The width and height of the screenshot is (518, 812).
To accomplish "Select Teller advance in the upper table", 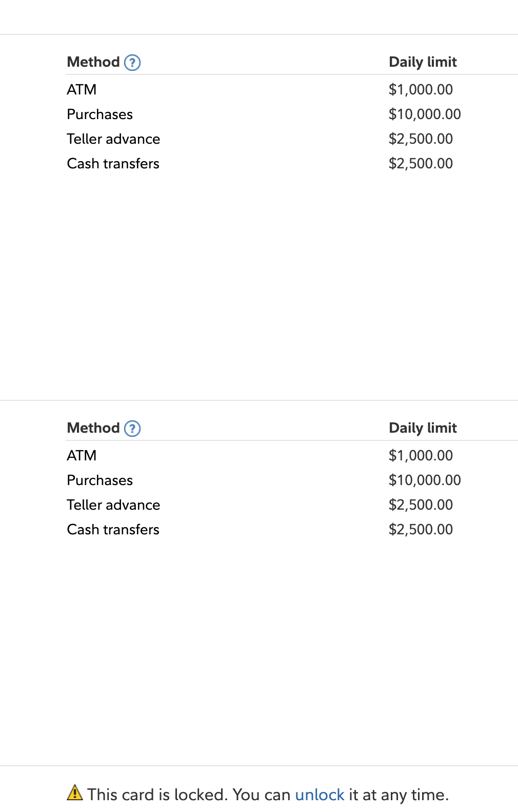I will [x=113, y=139].
